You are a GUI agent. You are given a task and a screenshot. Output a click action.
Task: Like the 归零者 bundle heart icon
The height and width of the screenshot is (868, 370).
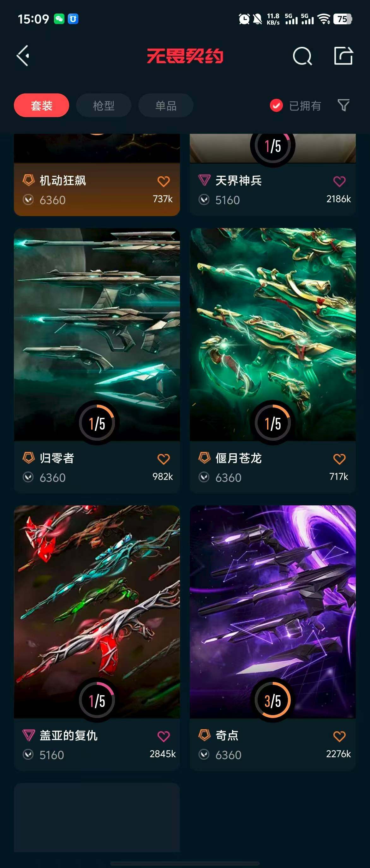(163, 459)
